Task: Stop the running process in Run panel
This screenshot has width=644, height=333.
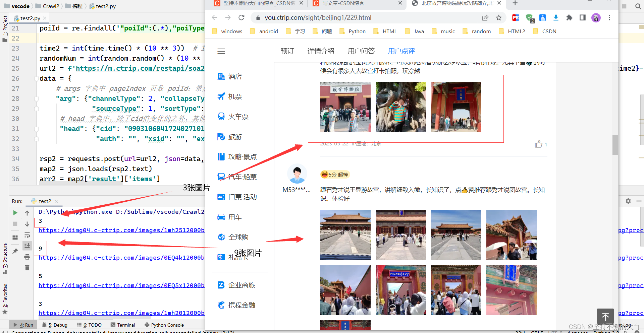Action: (15, 224)
